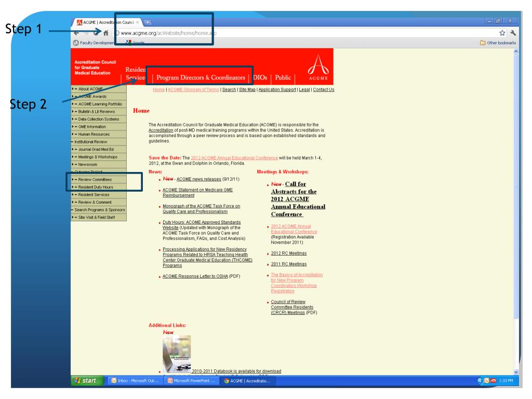Open the Resident Services tab in red banner
Image resolution: width=532 pixels, height=399 pixels.
click(x=136, y=73)
